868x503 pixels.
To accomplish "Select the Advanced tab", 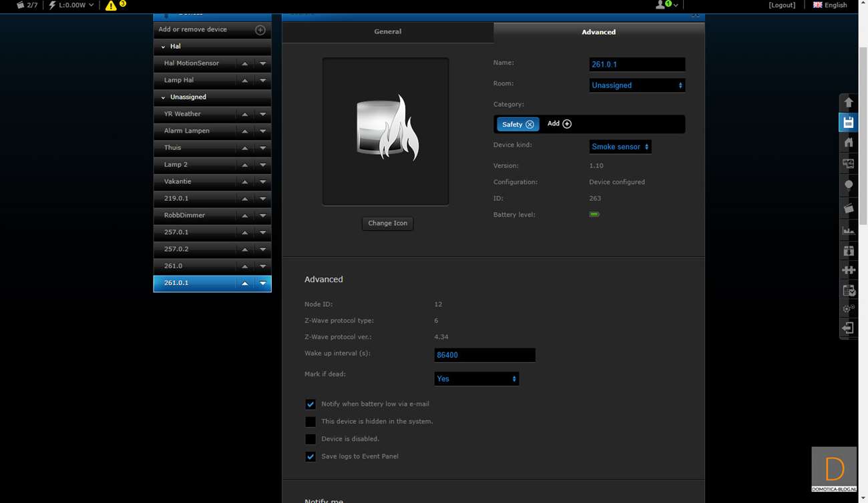I will pos(598,32).
